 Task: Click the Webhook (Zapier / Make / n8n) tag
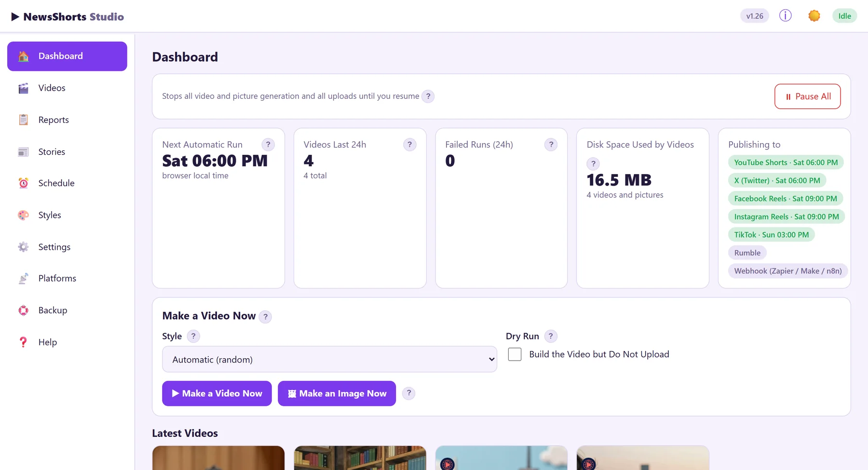[x=788, y=271]
